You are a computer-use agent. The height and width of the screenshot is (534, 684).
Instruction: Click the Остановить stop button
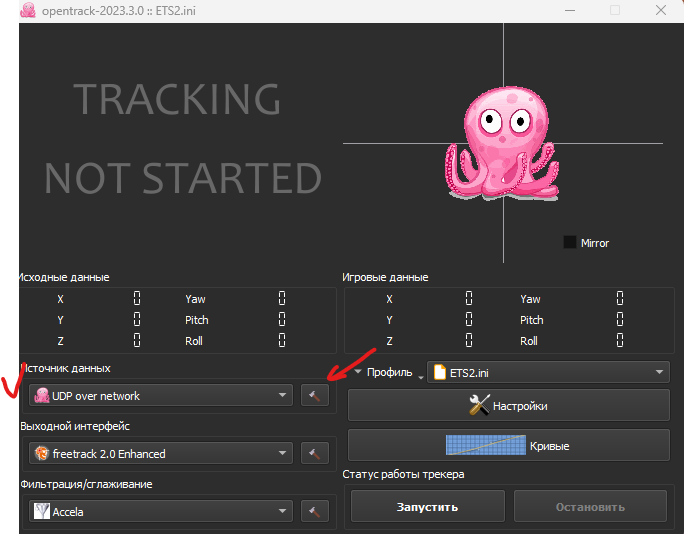590,507
